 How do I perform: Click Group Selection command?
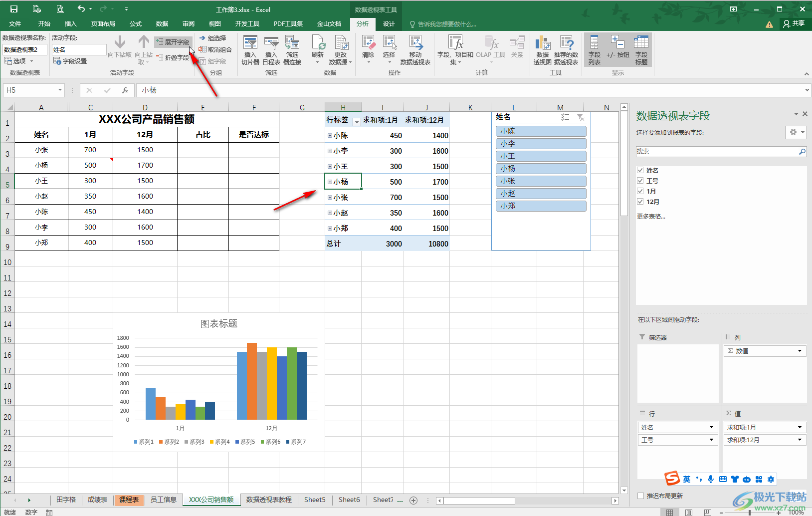coord(212,38)
